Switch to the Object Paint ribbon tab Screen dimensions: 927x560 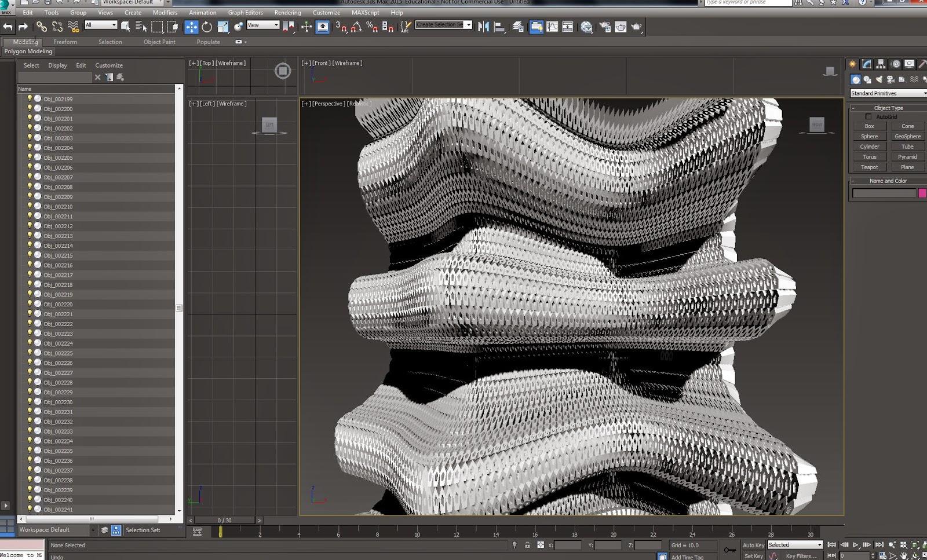click(x=159, y=42)
